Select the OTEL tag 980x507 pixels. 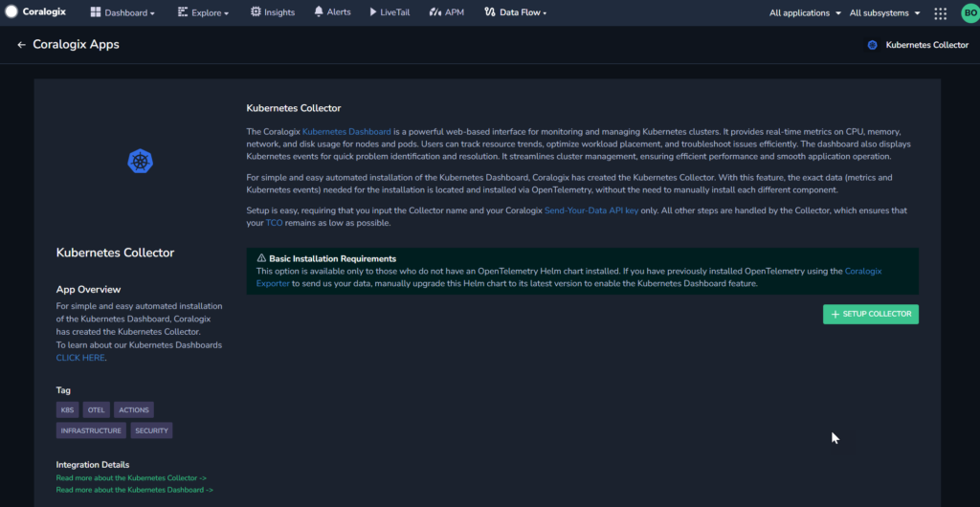97,410
